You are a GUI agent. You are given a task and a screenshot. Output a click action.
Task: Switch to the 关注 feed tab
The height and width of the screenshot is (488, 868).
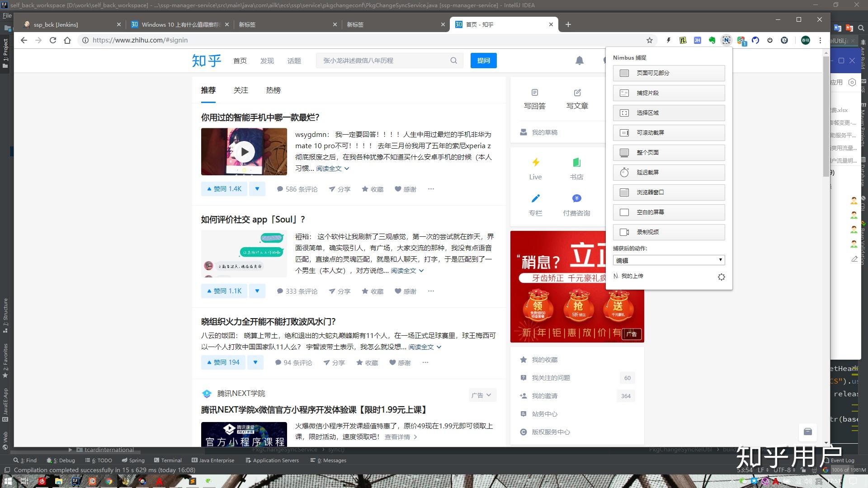click(241, 90)
